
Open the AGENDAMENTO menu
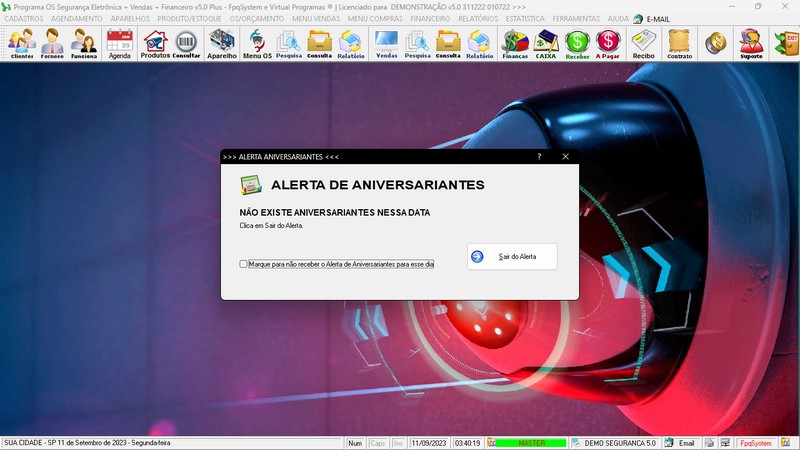(x=77, y=18)
